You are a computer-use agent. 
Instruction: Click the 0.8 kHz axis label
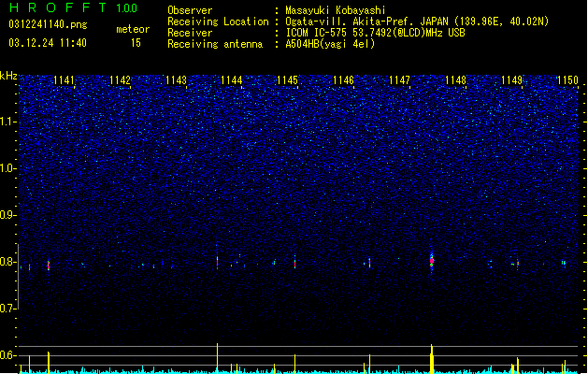(x=7, y=262)
